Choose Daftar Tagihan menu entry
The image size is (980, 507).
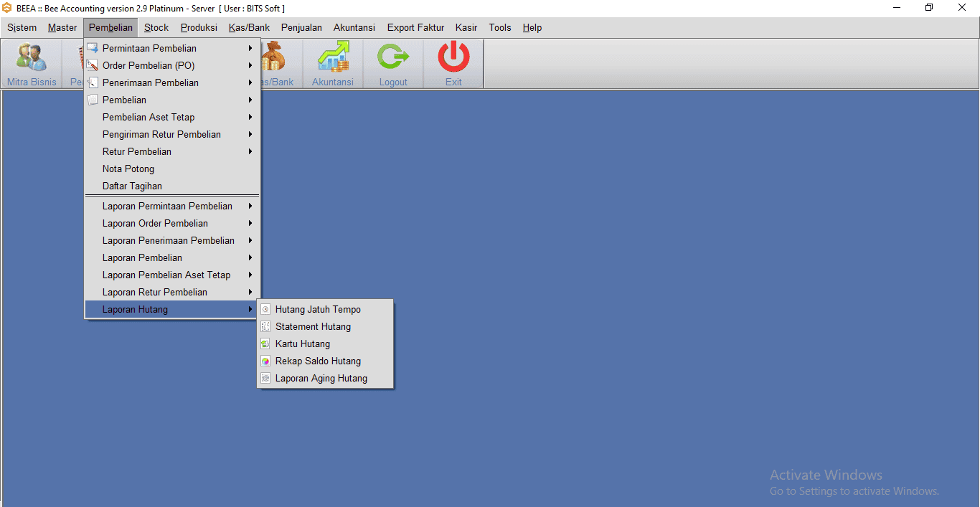(132, 186)
